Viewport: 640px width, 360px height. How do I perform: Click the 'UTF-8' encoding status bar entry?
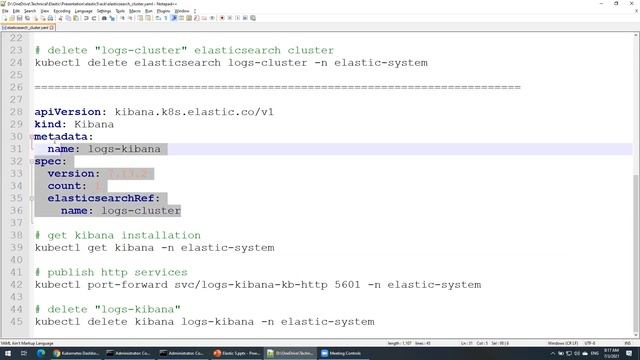coord(590,343)
